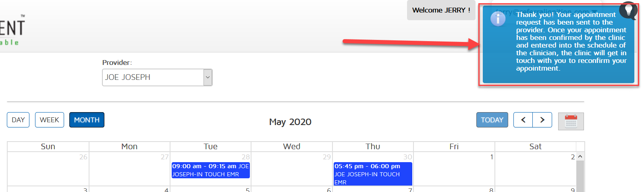Jump to TODAY on calendar
Image resolution: width=644 pixels, height=192 pixels.
coord(492,120)
